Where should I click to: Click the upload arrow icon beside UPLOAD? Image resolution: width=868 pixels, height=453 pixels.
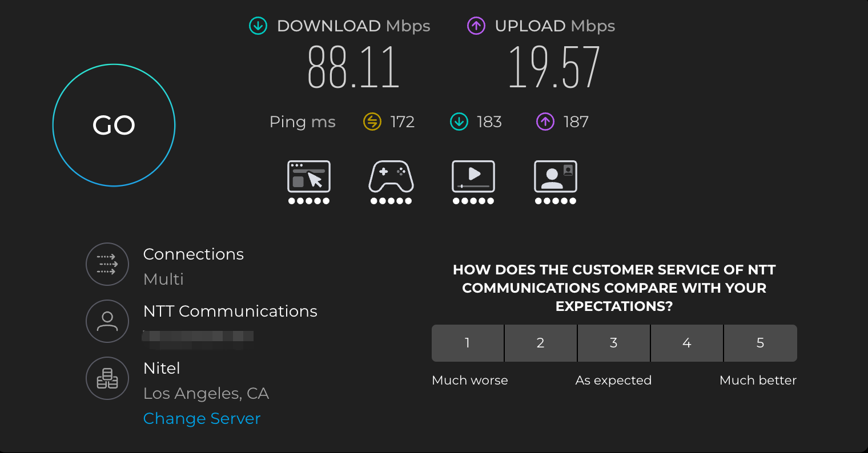(x=476, y=26)
